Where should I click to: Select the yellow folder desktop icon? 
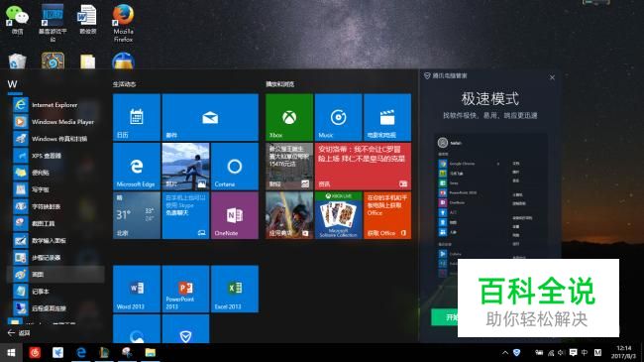point(87,61)
